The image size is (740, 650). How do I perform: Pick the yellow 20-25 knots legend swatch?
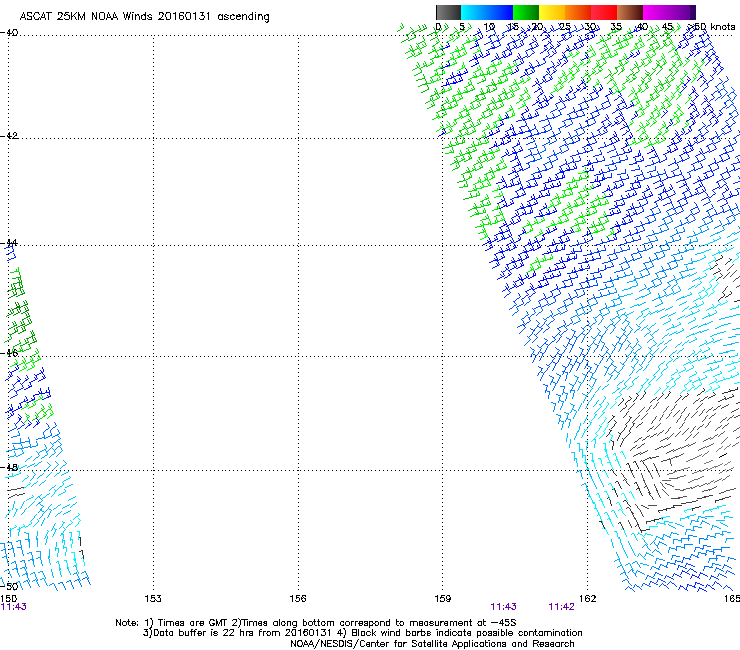pos(552,12)
